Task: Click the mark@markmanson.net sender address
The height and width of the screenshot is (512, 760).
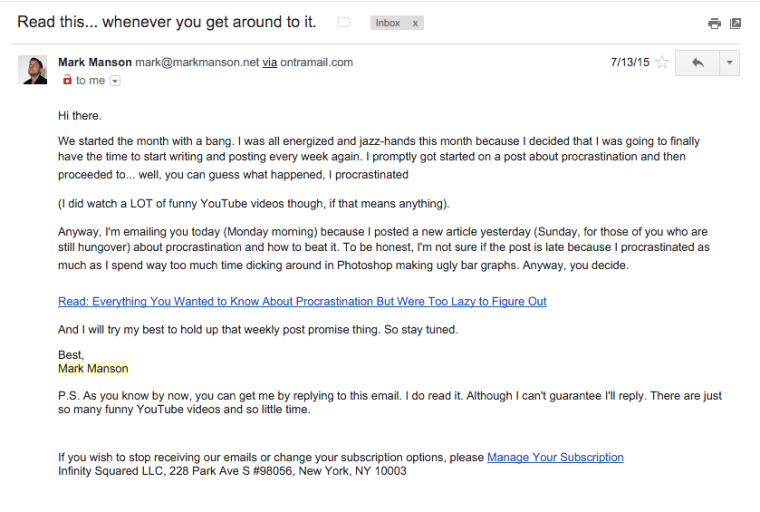Action: tap(197, 63)
